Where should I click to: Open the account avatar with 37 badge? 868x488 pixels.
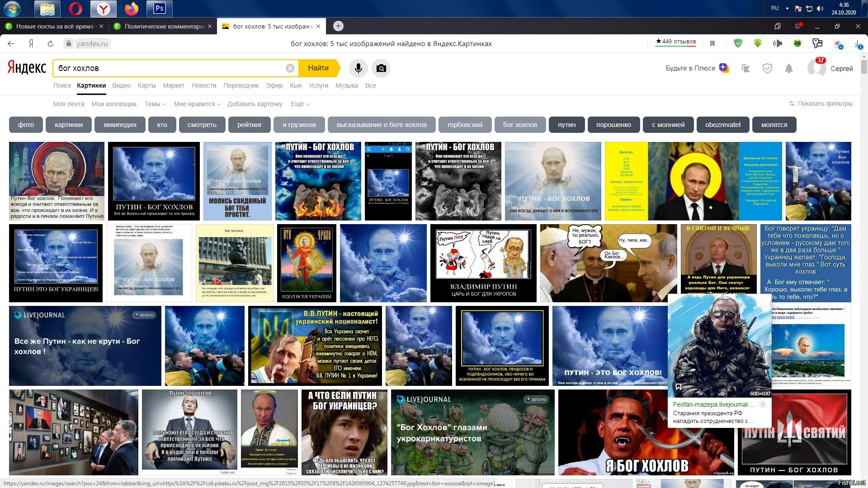tap(816, 68)
